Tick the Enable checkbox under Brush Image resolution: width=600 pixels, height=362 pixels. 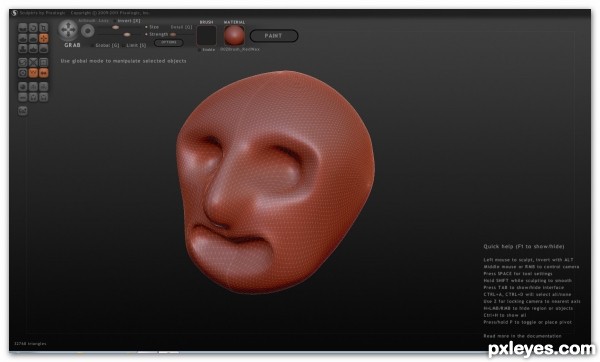199,50
